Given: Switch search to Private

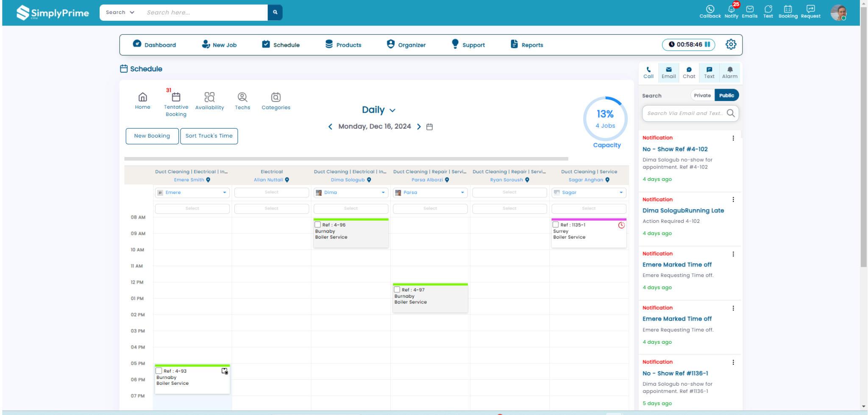Looking at the screenshot, I should [702, 95].
